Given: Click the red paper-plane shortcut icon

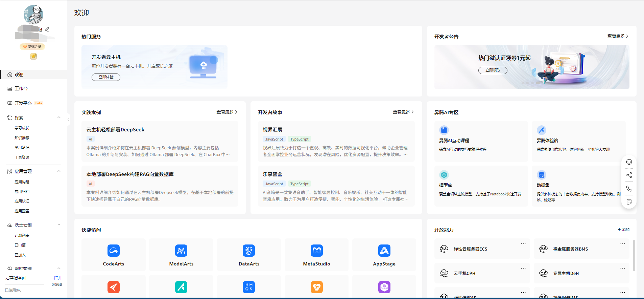Looking at the screenshot, I should coord(114,287).
